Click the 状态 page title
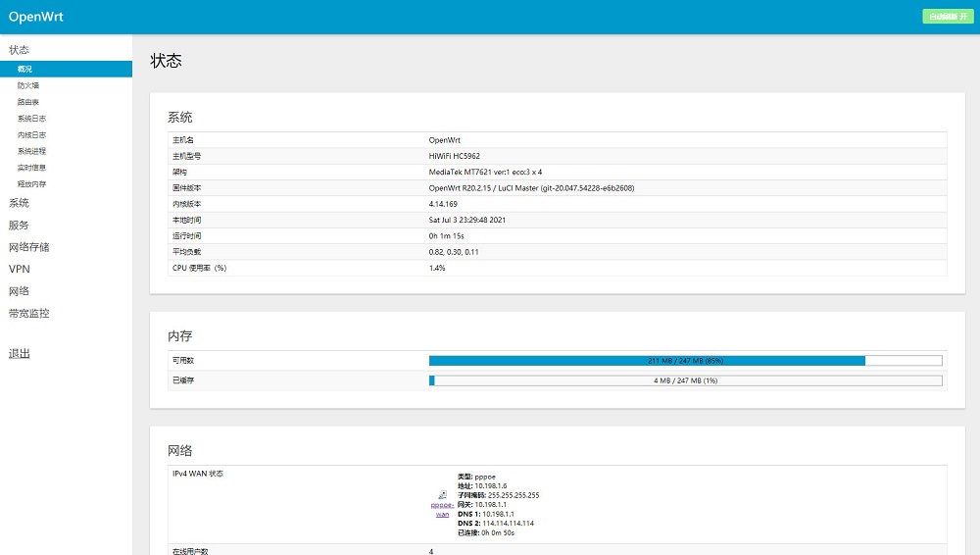980x555 pixels. 167,61
